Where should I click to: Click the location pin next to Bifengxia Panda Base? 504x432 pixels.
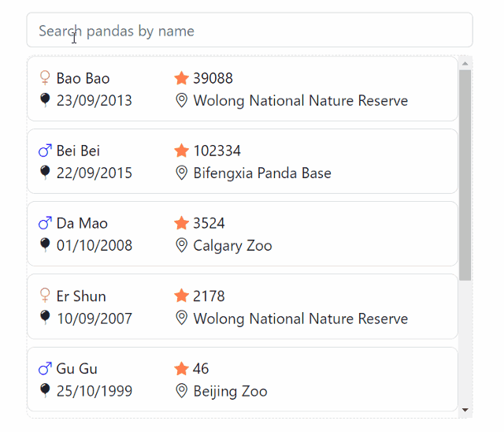coord(182,173)
